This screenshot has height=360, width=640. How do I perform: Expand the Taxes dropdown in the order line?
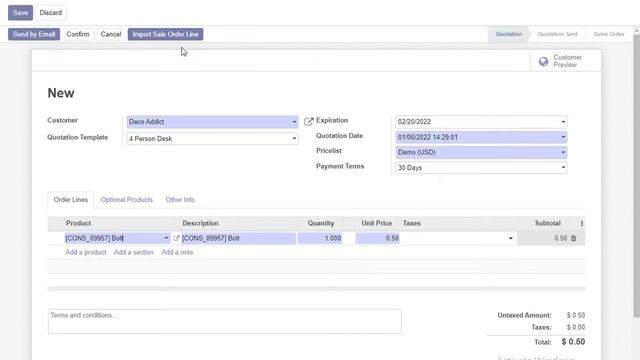(x=510, y=238)
